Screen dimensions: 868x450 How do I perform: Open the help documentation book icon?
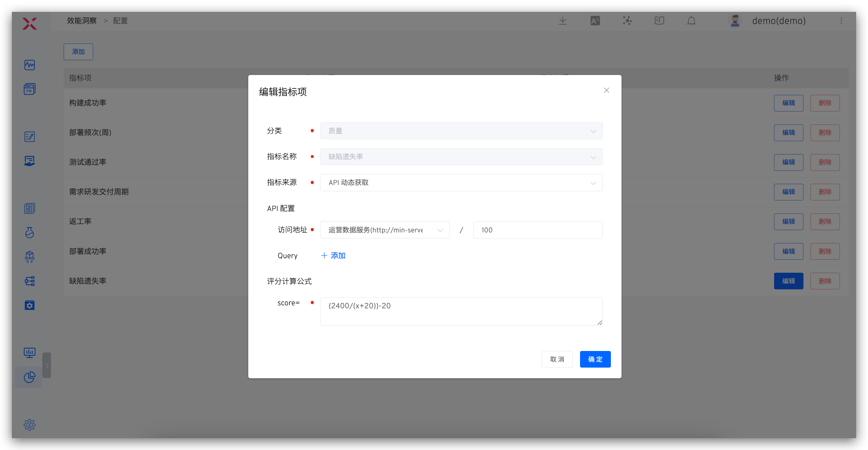coord(659,20)
